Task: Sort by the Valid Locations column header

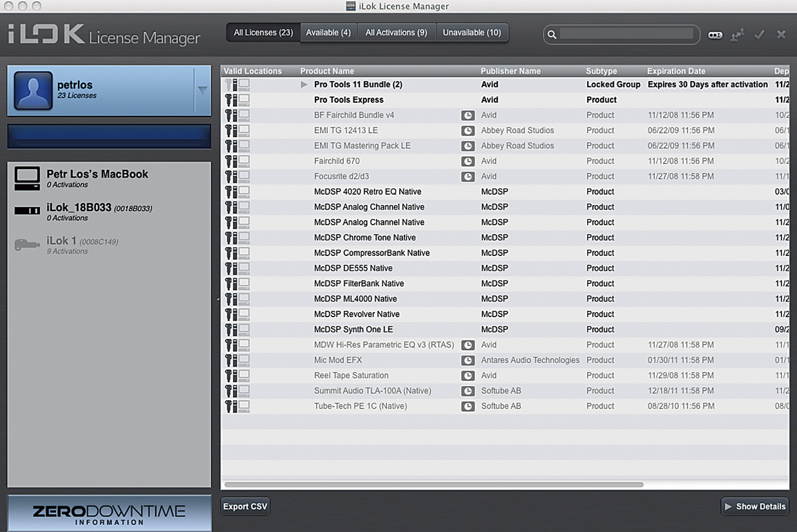Action: [x=253, y=71]
